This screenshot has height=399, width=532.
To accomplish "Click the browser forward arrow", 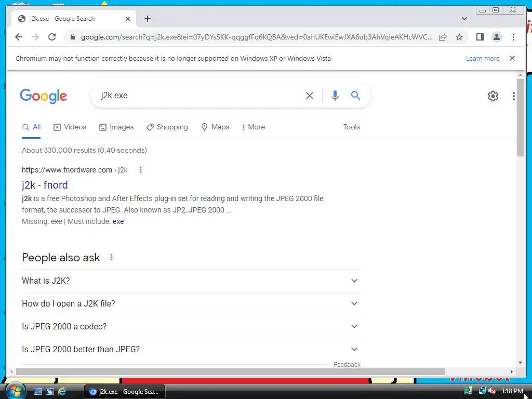I will click(35, 37).
